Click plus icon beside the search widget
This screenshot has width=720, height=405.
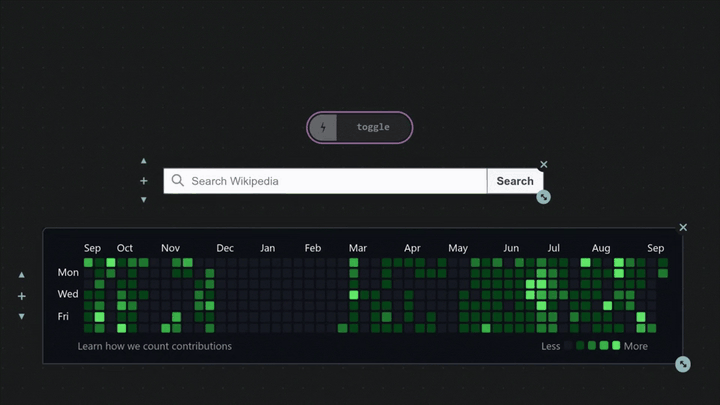point(144,181)
